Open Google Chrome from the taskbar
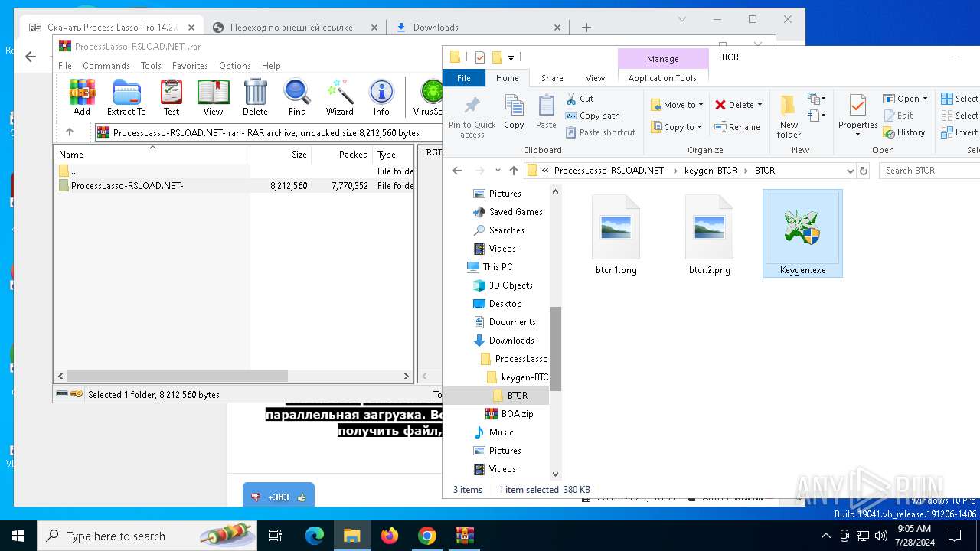 427,536
